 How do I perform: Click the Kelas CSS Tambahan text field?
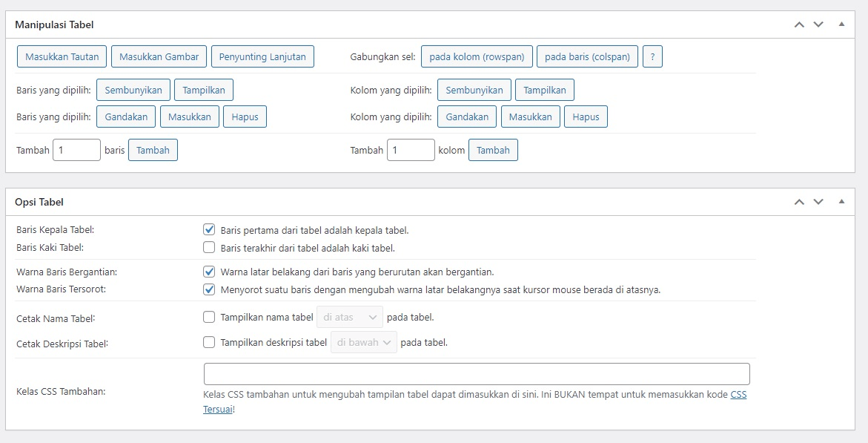coord(476,374)
